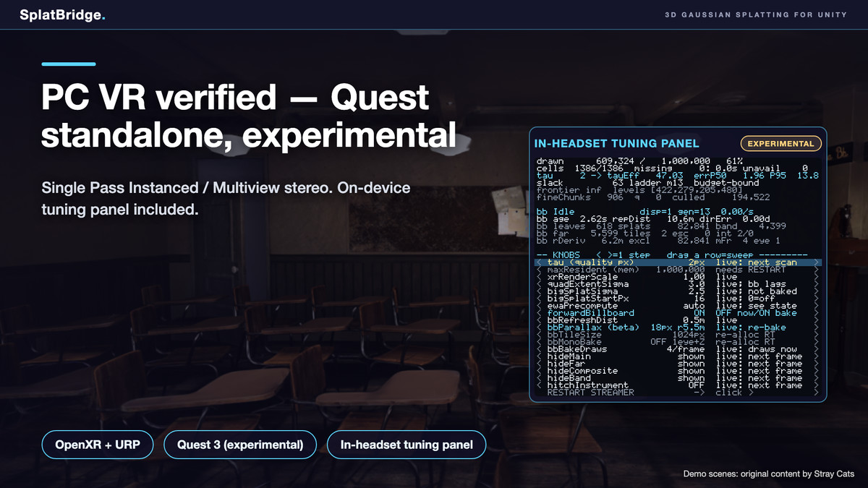Click the slack 63 ladder budget-bound line
This screenshot has width=868, height=488.
pyautogui.click(x=647, y=182)
